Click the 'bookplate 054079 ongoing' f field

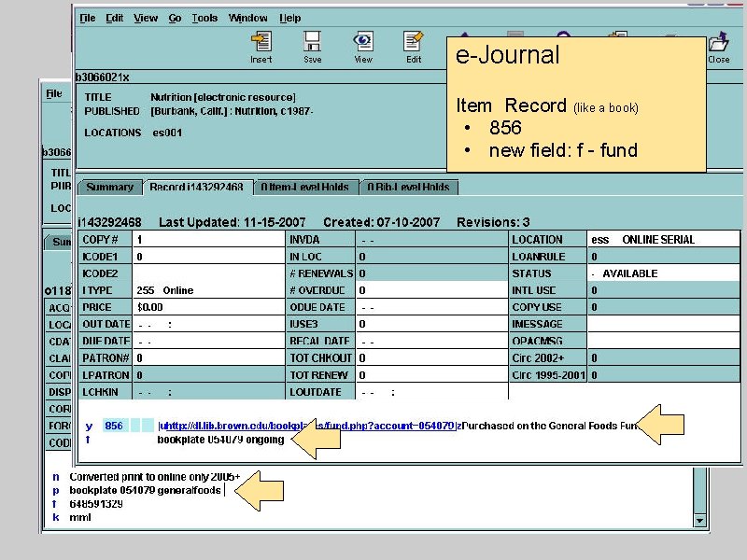click(x=220, y=440)
